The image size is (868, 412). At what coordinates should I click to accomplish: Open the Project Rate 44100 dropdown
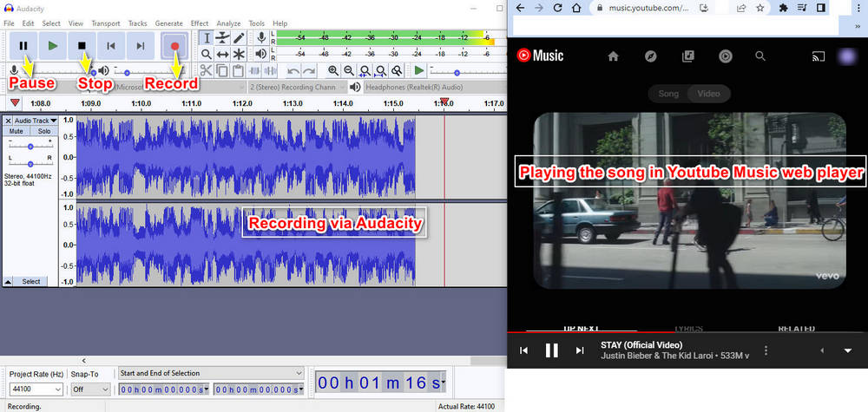(35, 389)
